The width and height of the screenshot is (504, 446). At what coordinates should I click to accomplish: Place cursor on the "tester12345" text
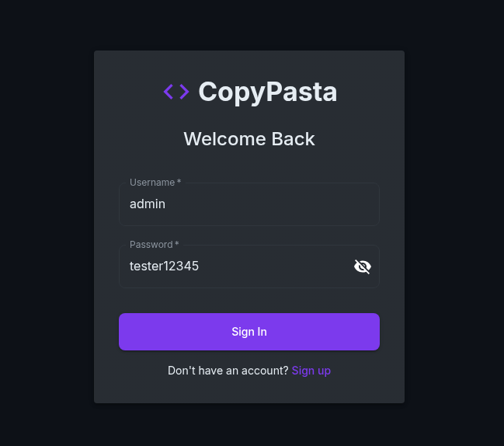pos(165,267)
